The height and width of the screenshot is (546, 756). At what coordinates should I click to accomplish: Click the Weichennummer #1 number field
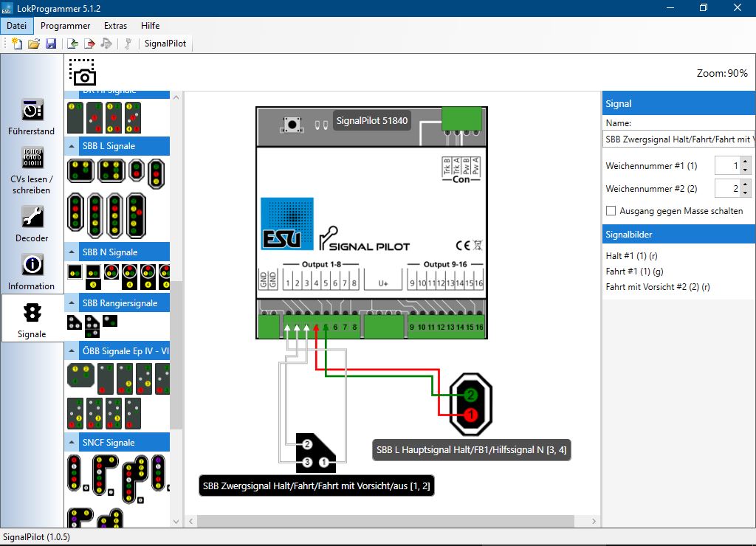coord(727,166)
